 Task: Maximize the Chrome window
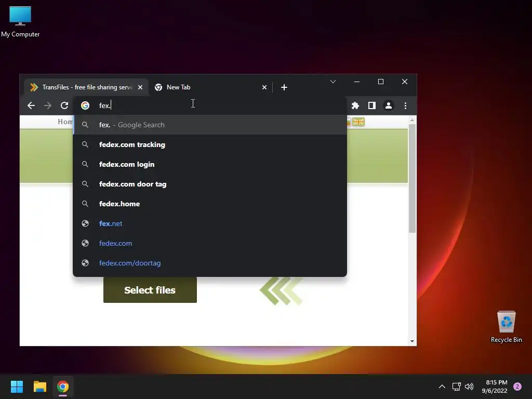point(381,82)
